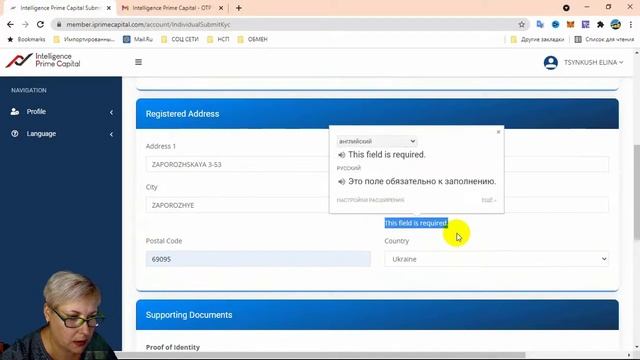Open the Chrome profile avatar
Viewport: 640px width, 360px height.
pyautogui.click(x=616, y=24)
